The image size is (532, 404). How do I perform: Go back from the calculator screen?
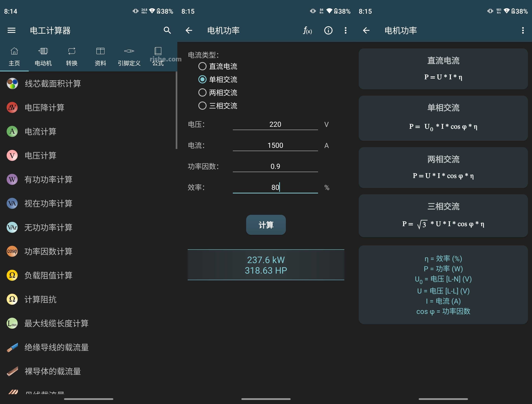189,31
